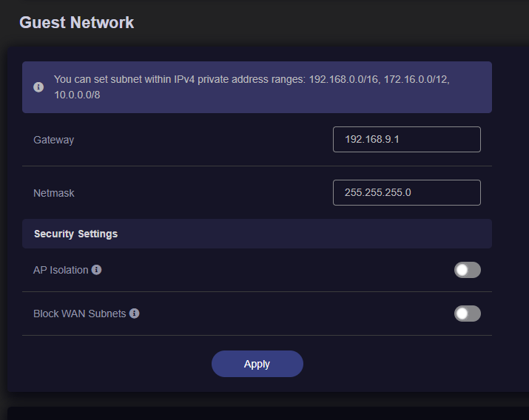Click the Block WAN Subnets info icon
529x420 pixels.
(134, 314)
